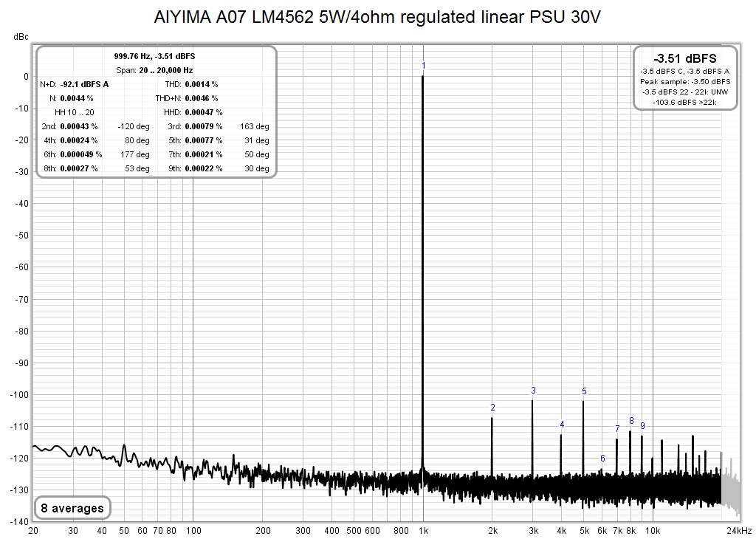
Task: Click the '-3.5 dBFS C, -3.5 dBFS A' line
Action: [x=685, y=72]
